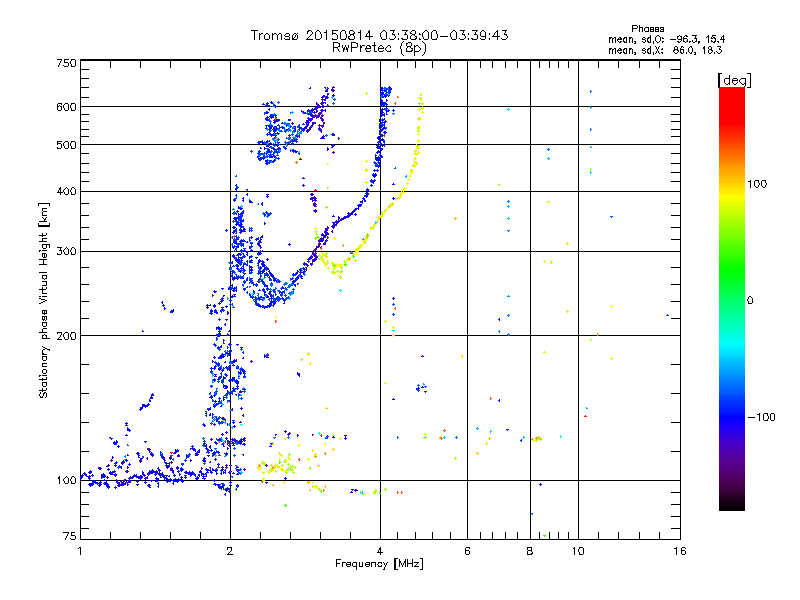This screenshot has height=600, width=800.
Task: Click the 'mean, sd,X: 86.0, 18.3' statistic
Action: 665,50
